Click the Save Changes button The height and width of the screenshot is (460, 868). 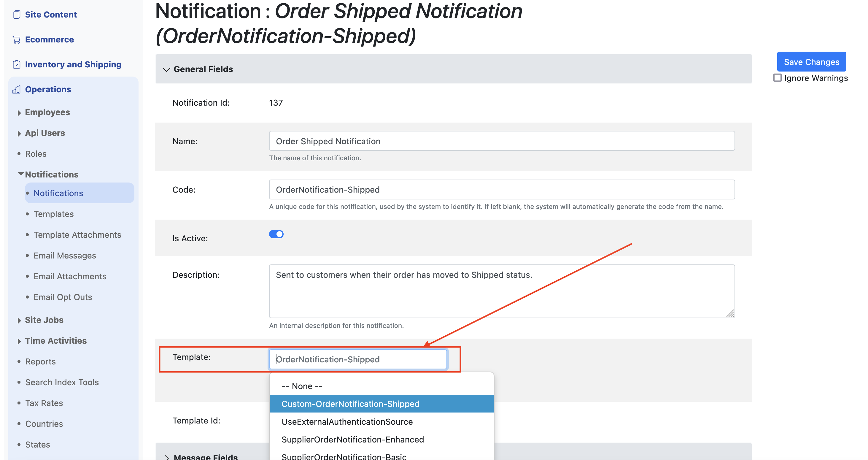pyautogui.click(x=811, y=62)
